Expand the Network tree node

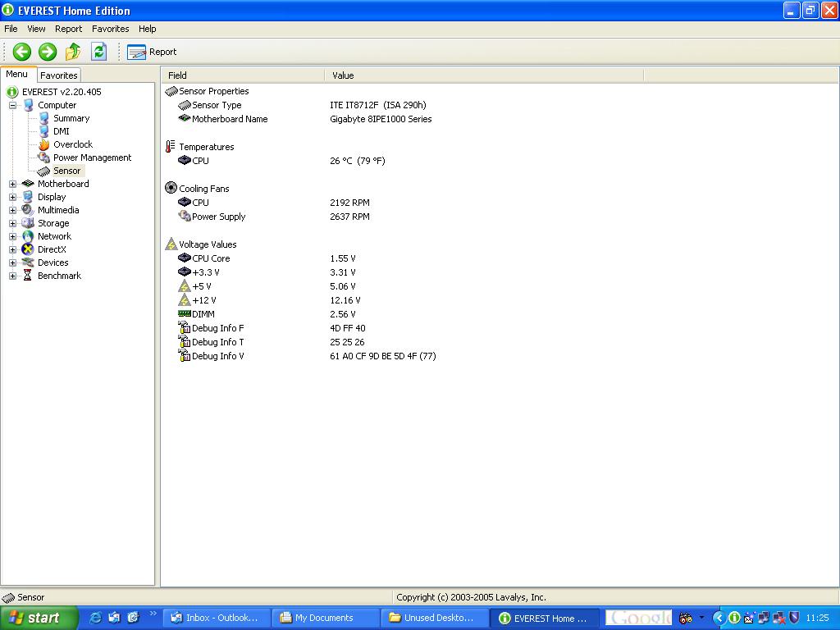pos(13,237)
